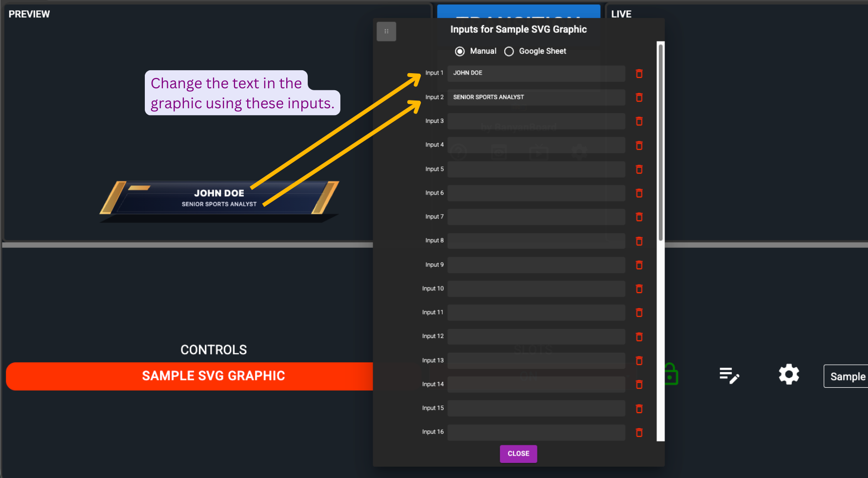Select the Google Sheet radio option
Image resolution: width=868 pixels, height=478 pixels.
tap(509, 51)
